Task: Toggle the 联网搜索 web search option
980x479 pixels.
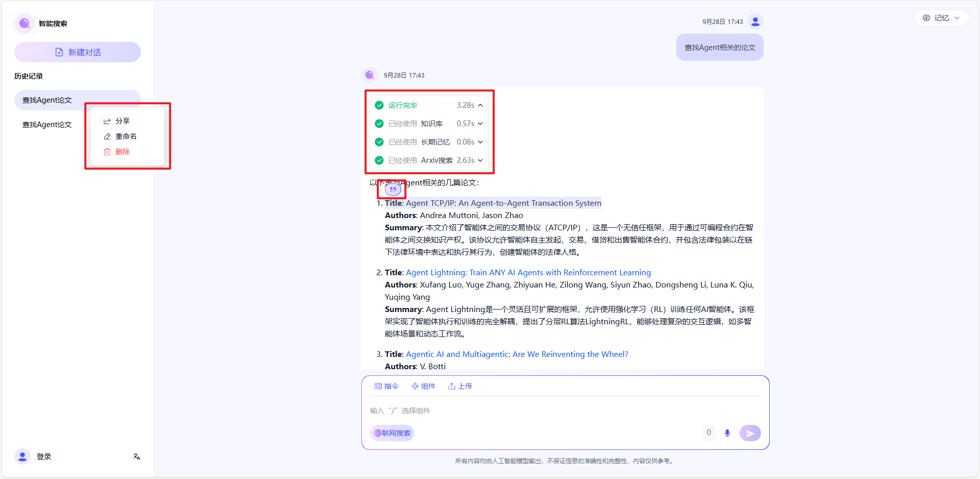Action: click(392, 433)
